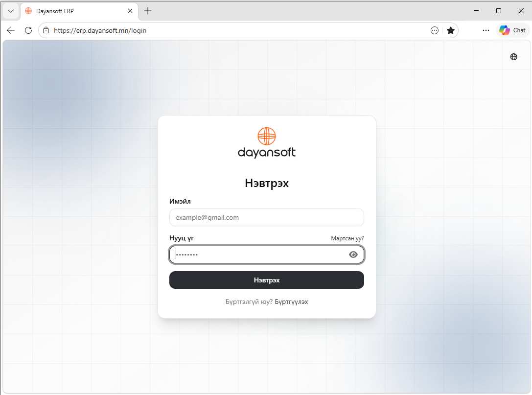Click the Бүртгэлгүй юу? text
Screen dimensions: 532x395
pyautogui.click(x=249, y=302)
